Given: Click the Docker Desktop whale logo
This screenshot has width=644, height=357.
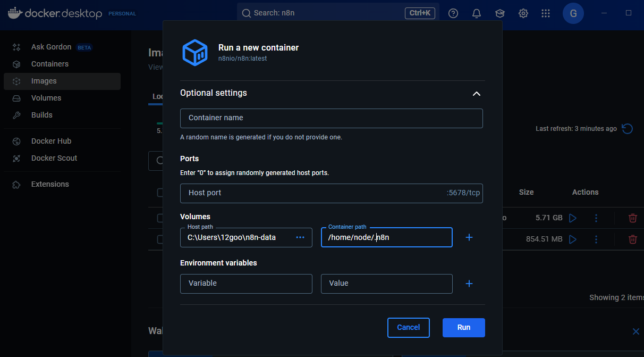Looking at the screenshot, I should click(x=15, y=13).
